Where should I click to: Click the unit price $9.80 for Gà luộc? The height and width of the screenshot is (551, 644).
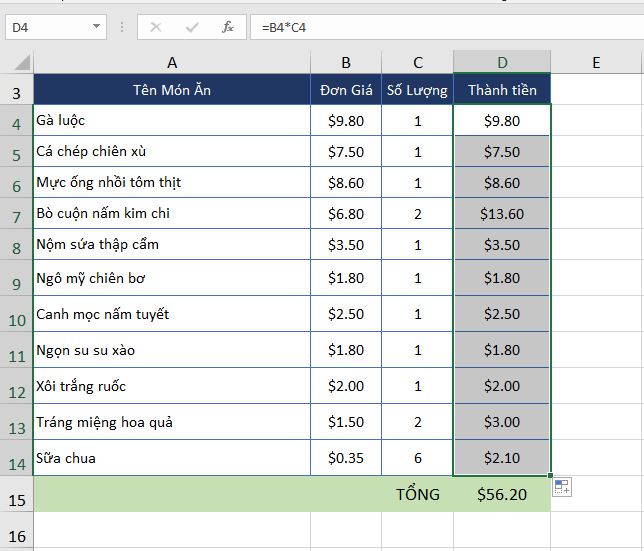(346, 120)
